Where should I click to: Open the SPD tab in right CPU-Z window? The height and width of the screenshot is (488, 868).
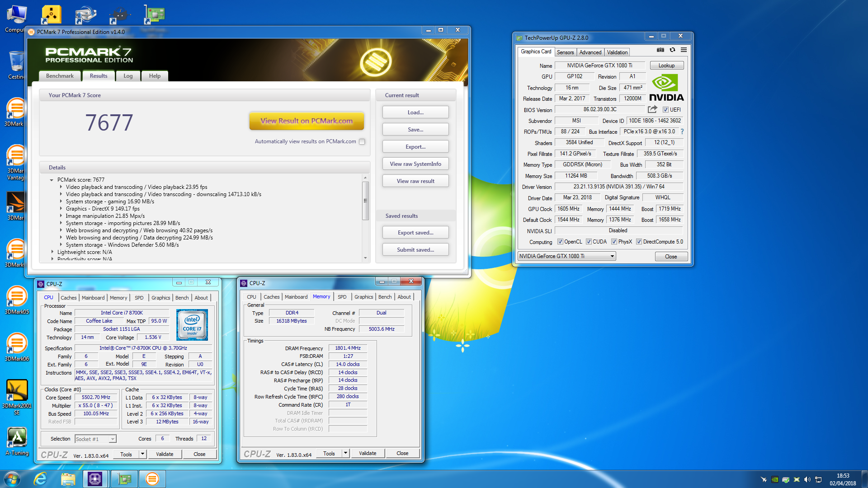coord(342,297)
